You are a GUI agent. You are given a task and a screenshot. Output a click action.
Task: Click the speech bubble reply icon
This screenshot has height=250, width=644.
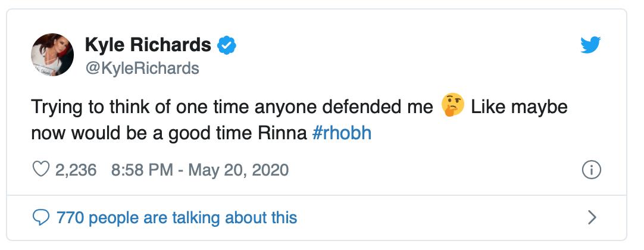point(40,217)
